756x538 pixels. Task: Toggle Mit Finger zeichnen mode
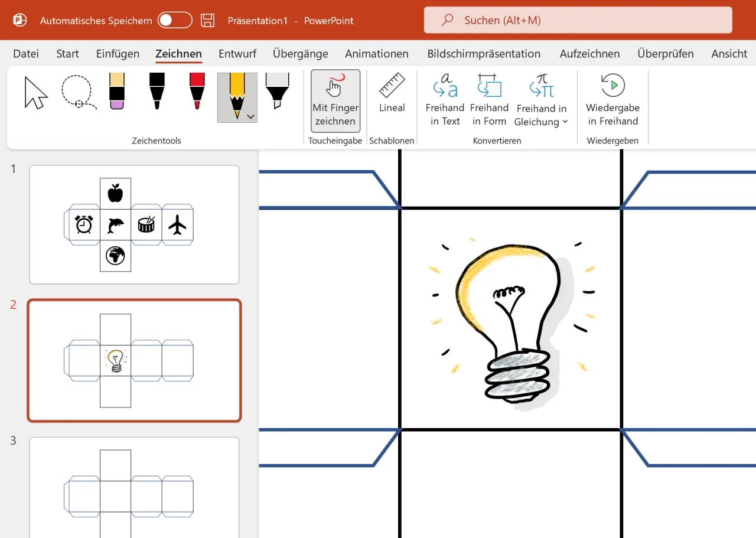(x=335, y=100)
